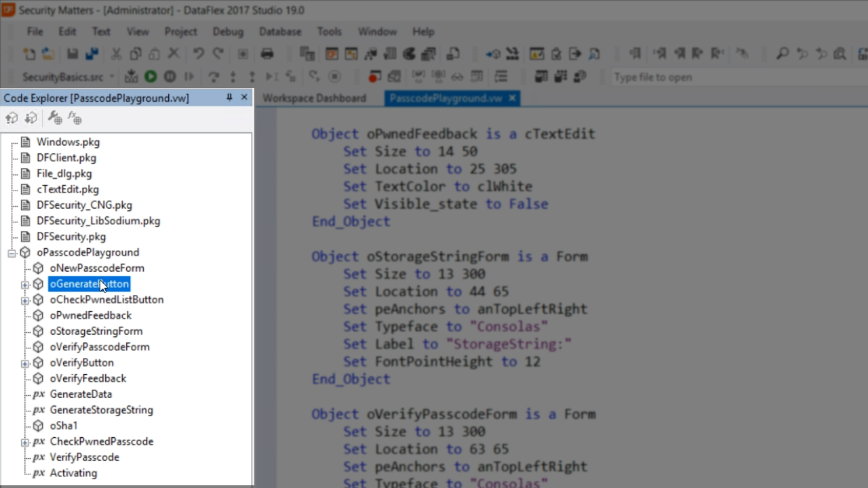Open the Database menu
The width and height of the screenshot is (868, 488).
(x=279, y=32)
